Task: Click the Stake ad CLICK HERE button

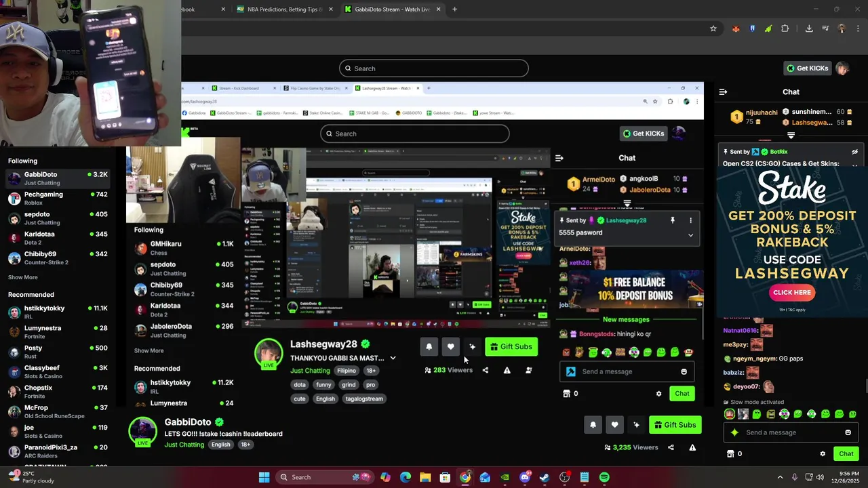Action: [x=792, y=293]
